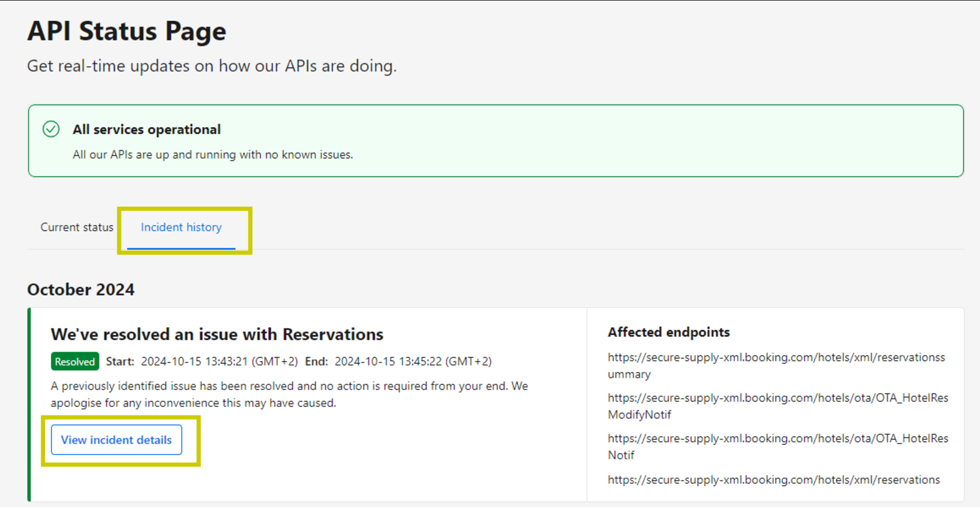The width and height of the screenshot is (980, 507).
Task: Click the All services operational heading
Action: pos(147,130)
